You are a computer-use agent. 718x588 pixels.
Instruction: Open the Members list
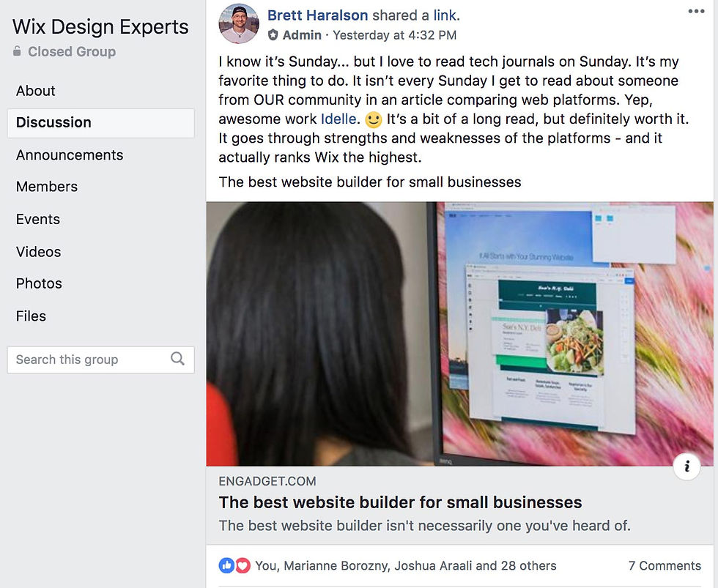pos(47,187)
